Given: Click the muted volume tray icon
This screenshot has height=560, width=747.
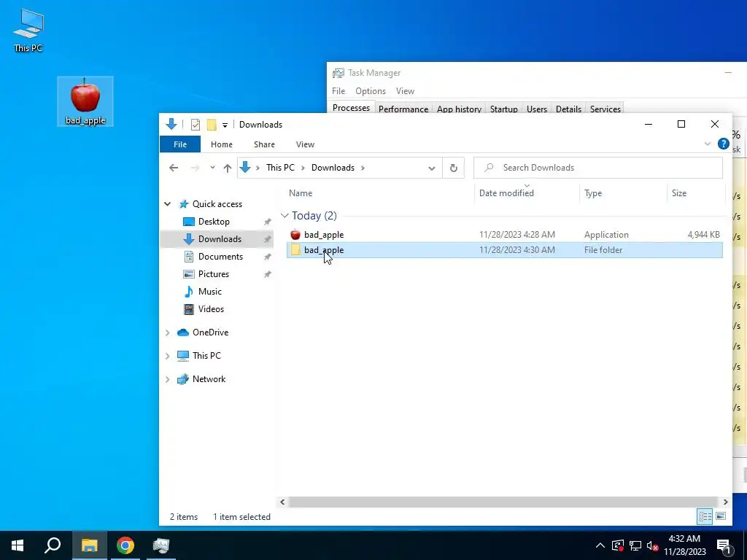Looking at the screenshot, I should click(x=653, y=545).
